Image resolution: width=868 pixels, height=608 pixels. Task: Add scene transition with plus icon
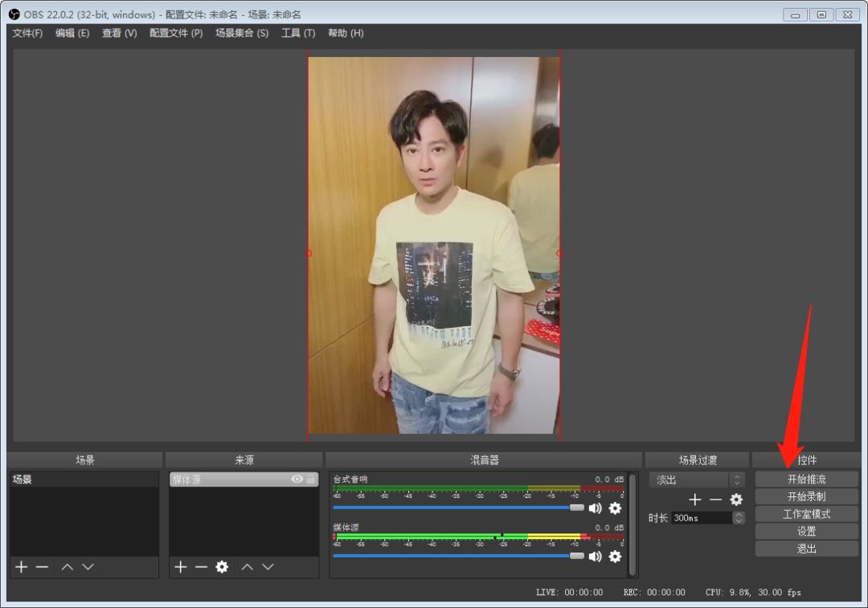[x=694, y=500]
